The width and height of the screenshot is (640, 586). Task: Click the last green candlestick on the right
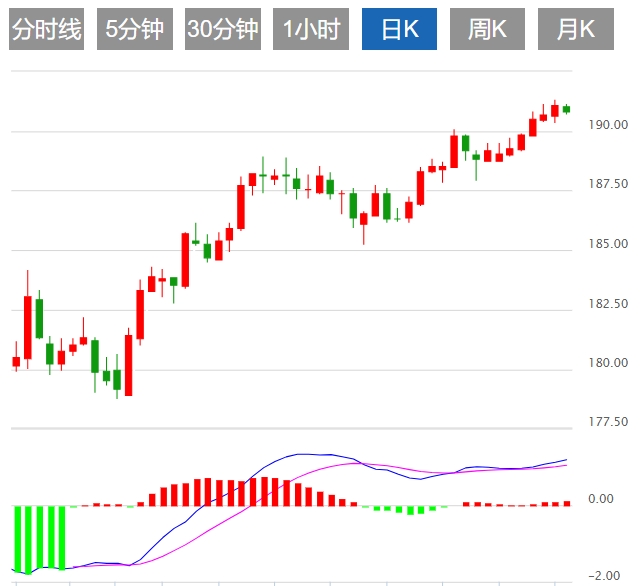[567, 109]
